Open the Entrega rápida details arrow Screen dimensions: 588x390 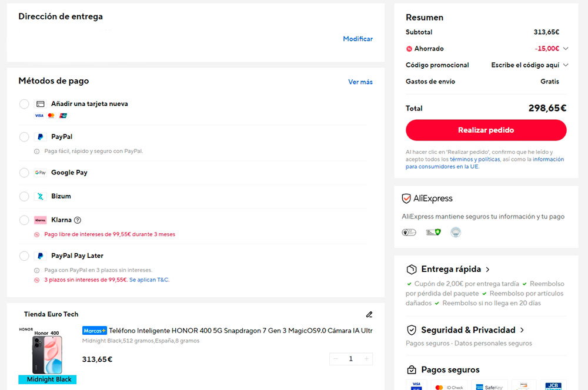487,270
